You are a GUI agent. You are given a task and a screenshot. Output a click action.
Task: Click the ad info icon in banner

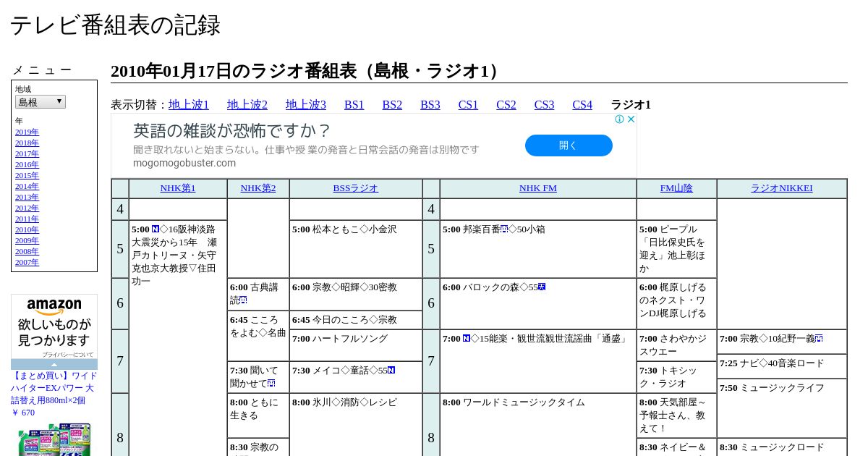[620, 119]
